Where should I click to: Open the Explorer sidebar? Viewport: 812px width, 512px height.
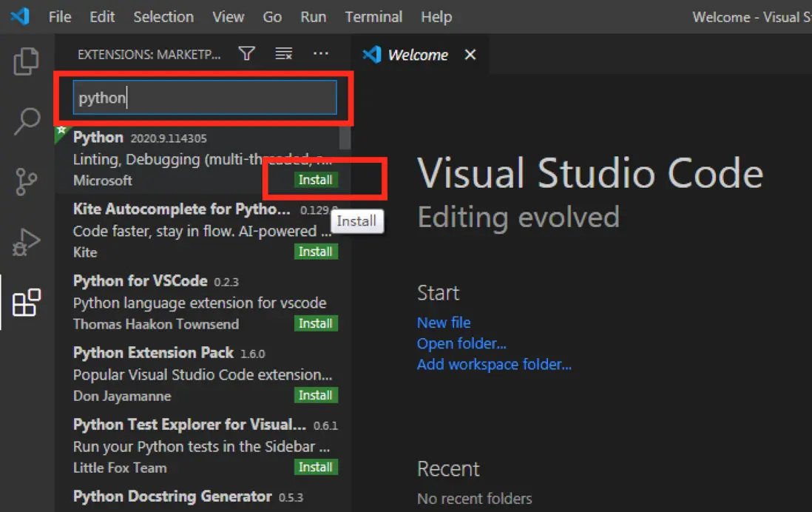(27, 61)
